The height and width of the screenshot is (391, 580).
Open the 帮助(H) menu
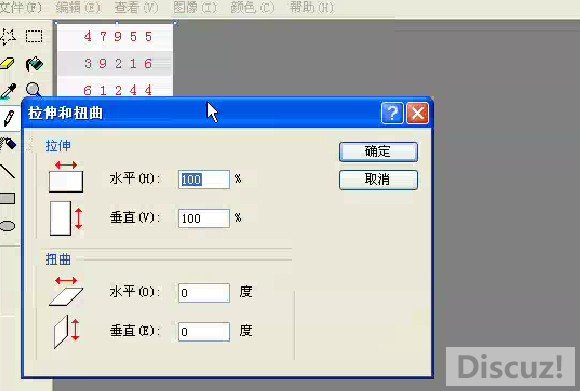pos(311,7)
